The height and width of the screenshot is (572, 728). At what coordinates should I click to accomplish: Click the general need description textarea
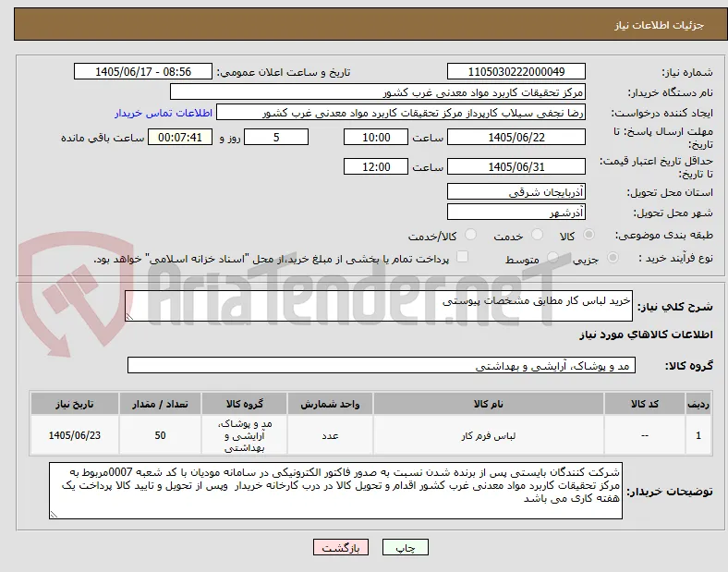[x=379, y=306]
